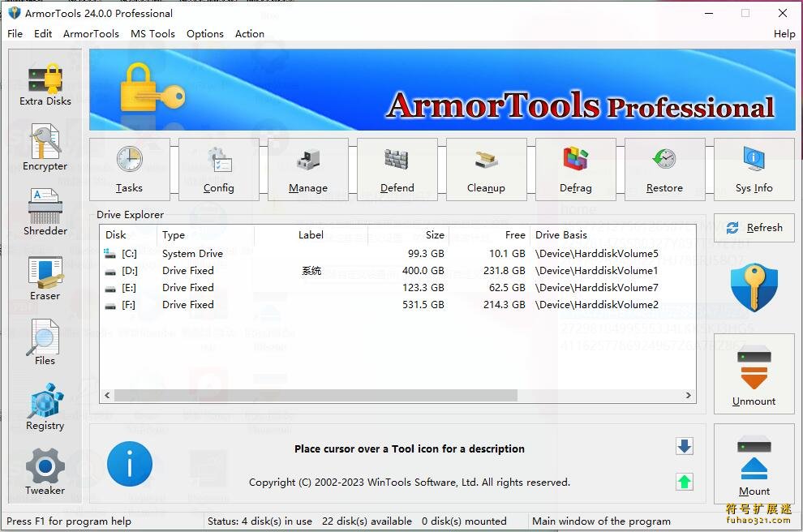Select the D: drive row
Screen dimensions: 803x532
(x=397, y=270)
